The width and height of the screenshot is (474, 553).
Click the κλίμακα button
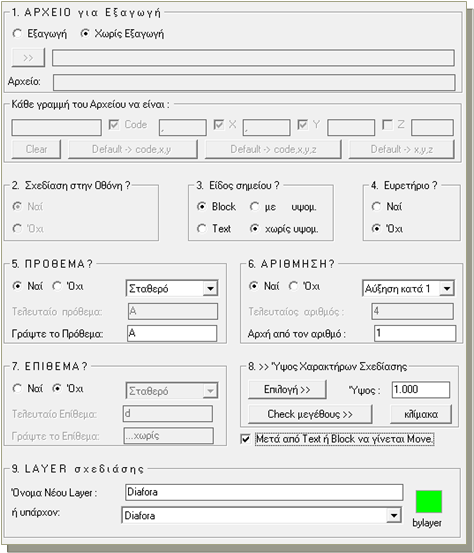click(x=421, y=414)
